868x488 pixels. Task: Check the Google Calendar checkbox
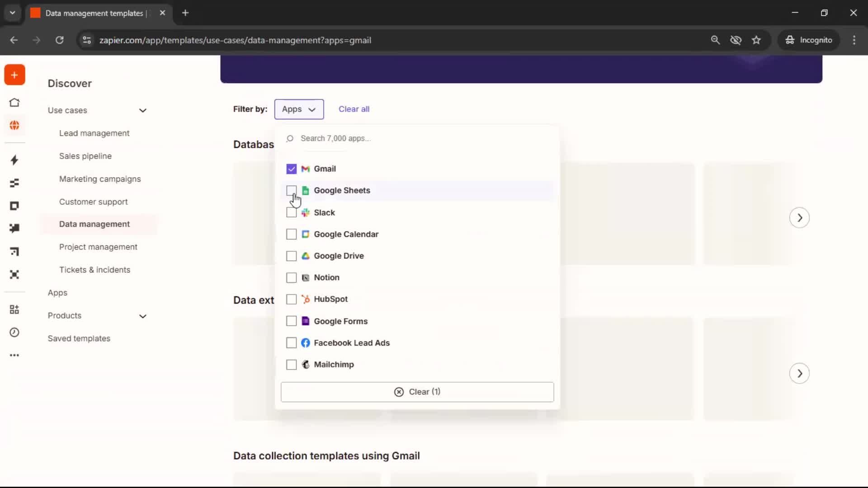pyautogui.click(x=292, y=234)
